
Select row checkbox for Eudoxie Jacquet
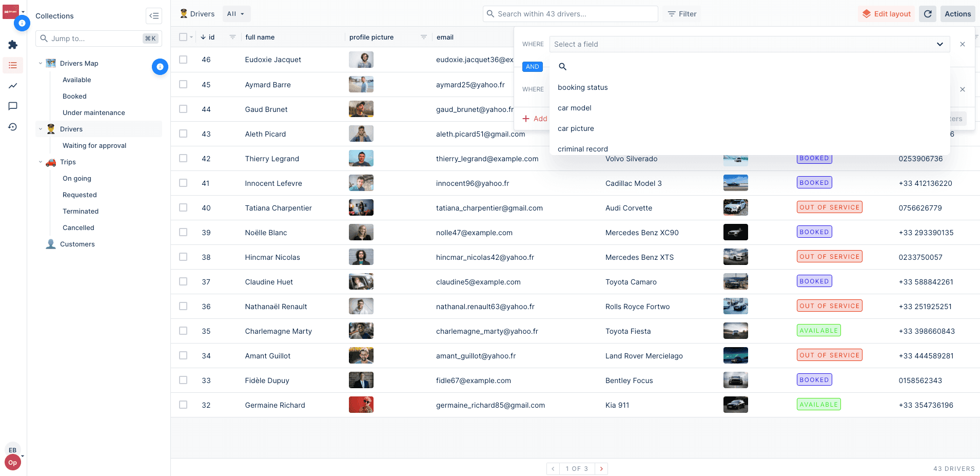point(183,60)
